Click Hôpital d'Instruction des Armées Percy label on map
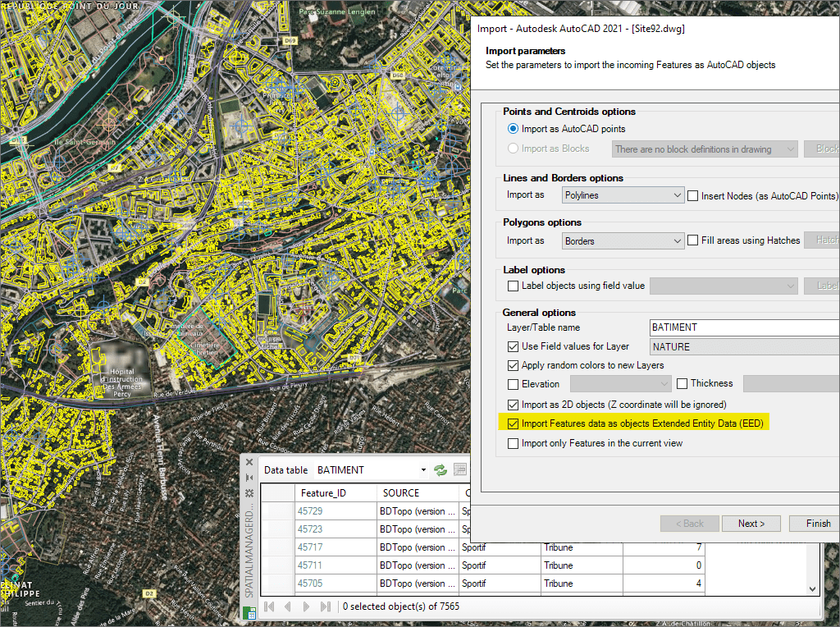 click(122, 382)
